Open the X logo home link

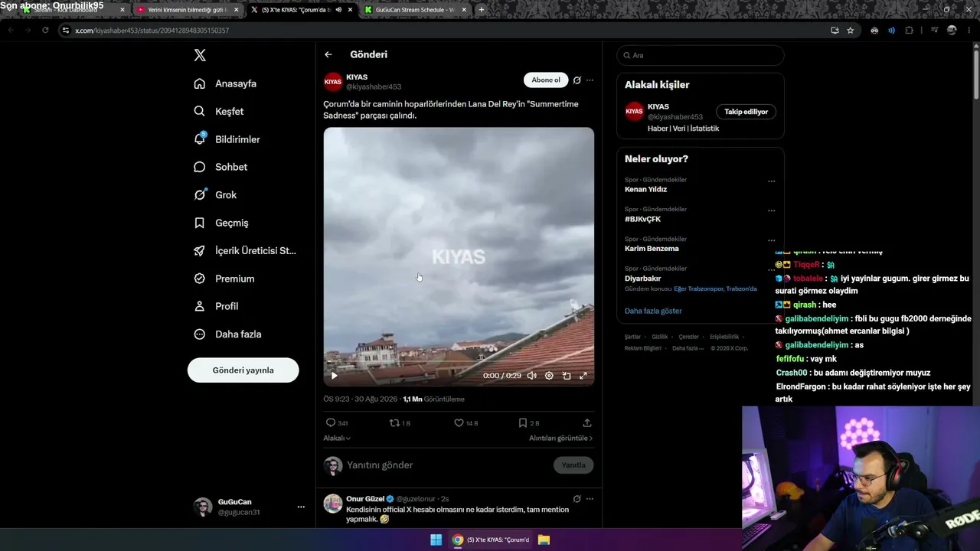(x=200, y=55)
